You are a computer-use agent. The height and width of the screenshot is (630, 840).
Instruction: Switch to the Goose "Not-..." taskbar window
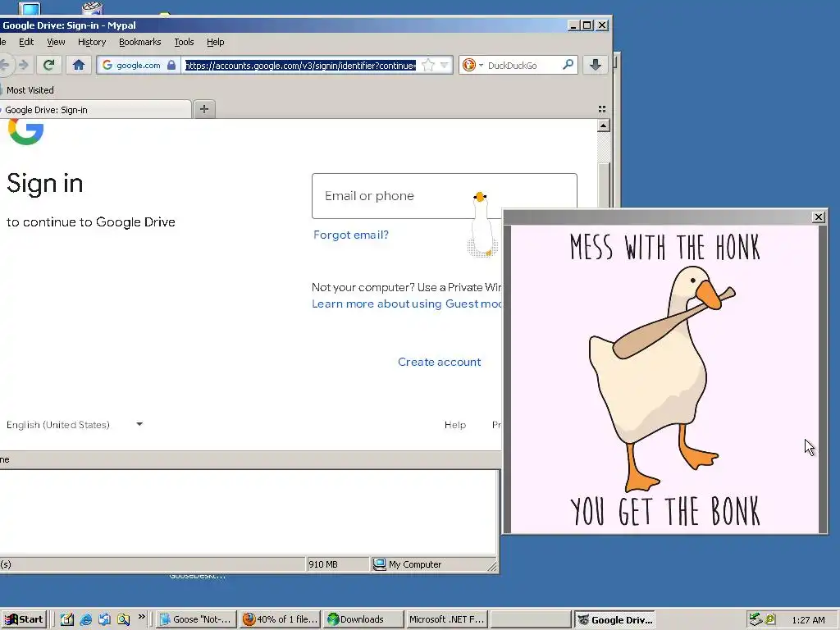[197, 619]
